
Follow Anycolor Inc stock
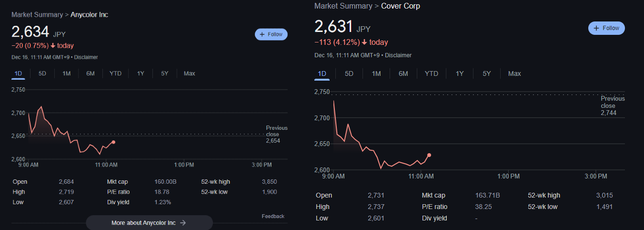click(272, 34)
